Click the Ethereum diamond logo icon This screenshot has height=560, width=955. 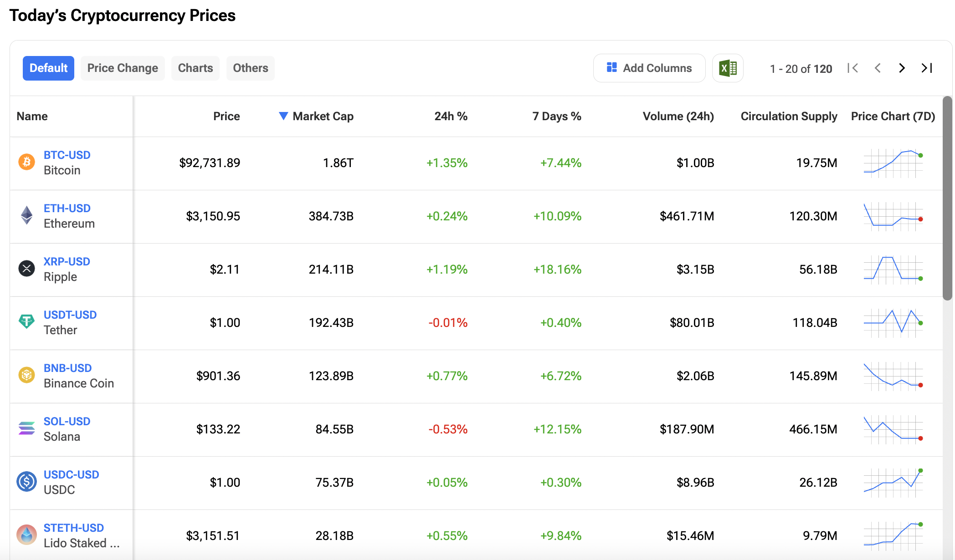coord(26,215)
